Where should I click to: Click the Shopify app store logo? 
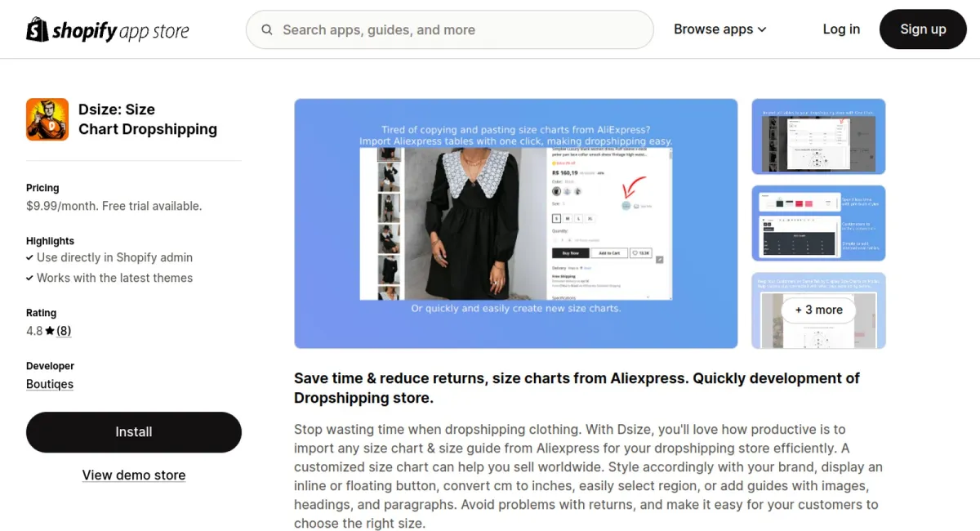[108, 30]
